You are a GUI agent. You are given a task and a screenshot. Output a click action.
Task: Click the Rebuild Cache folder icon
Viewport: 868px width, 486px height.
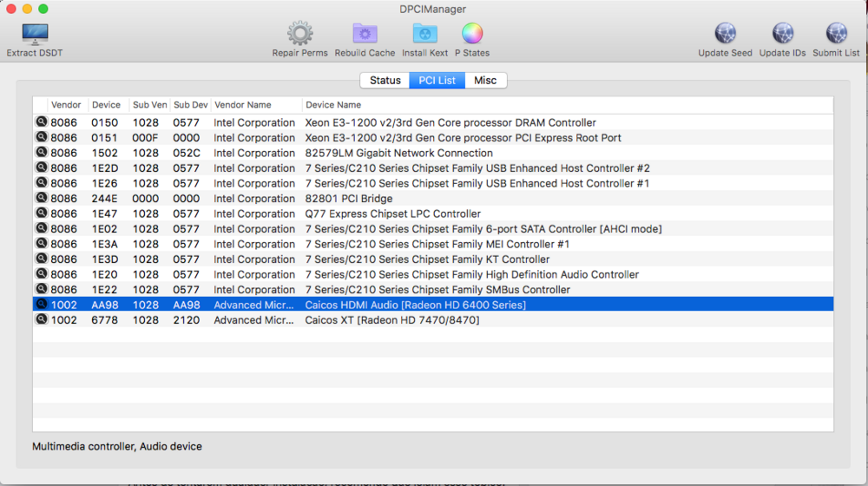pos(365,35)
